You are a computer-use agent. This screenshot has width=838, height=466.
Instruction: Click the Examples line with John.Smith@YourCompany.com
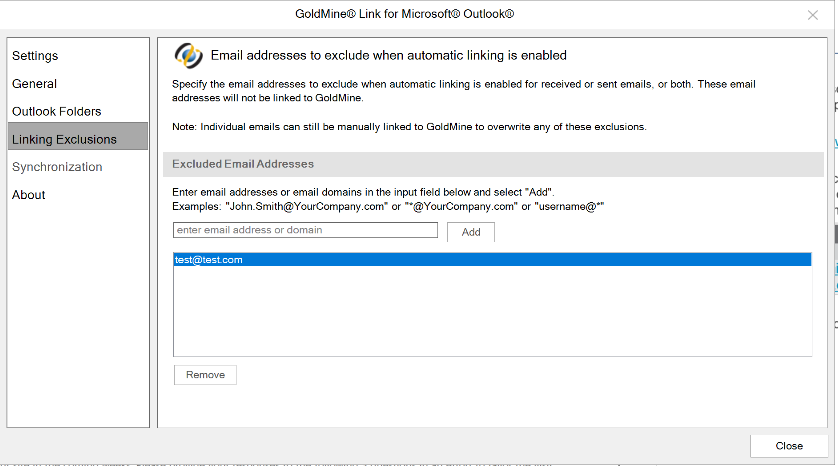tap(388, 205)
